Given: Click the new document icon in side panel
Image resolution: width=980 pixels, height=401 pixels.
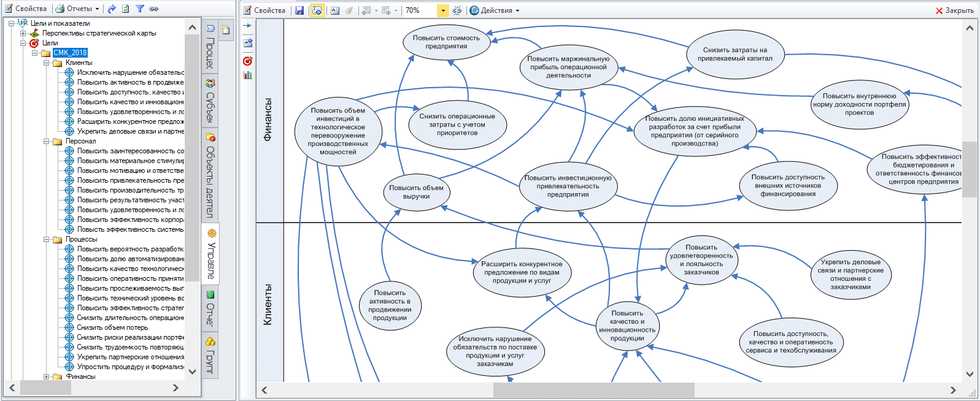Looking at the screenshot, I should click(x=226, y=30).
